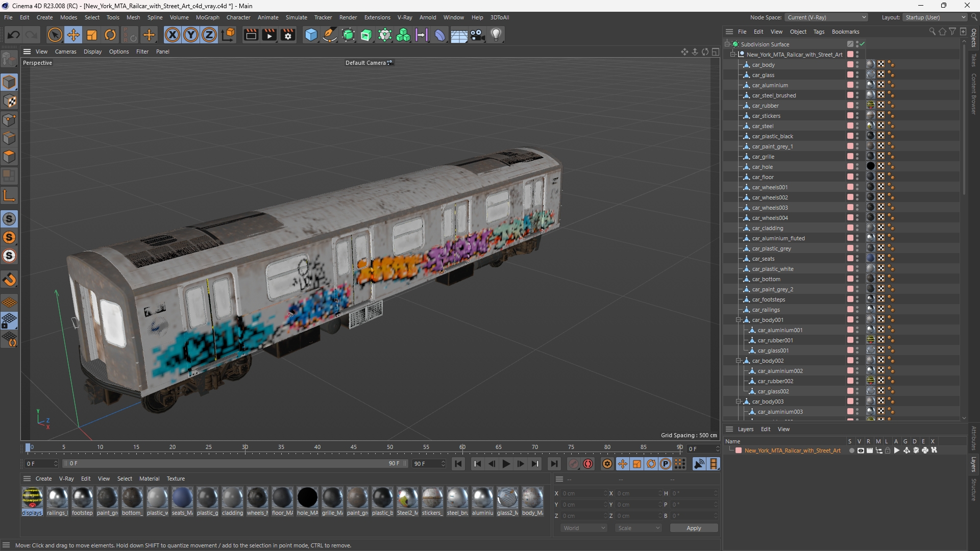The width and height of the screenshot is (980, 551).
Task: Activate the Move tool in toolbar
Action: (x=73, y=35)
